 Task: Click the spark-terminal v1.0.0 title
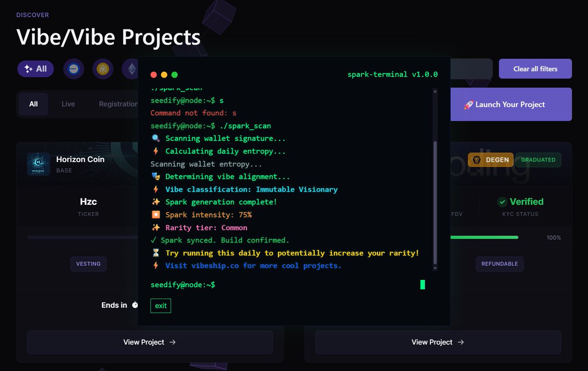(392, 74)
